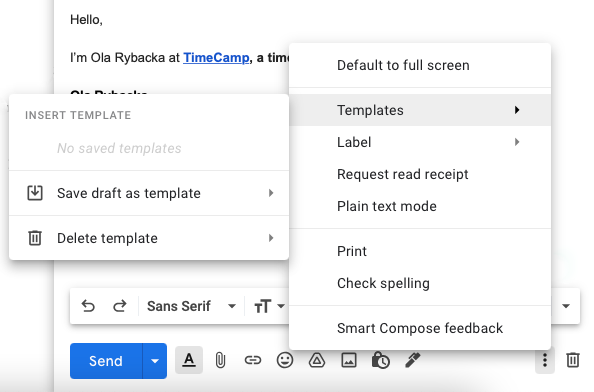594x392 pixels.
Task: Click the insert link icon
Action: (253, 360)
